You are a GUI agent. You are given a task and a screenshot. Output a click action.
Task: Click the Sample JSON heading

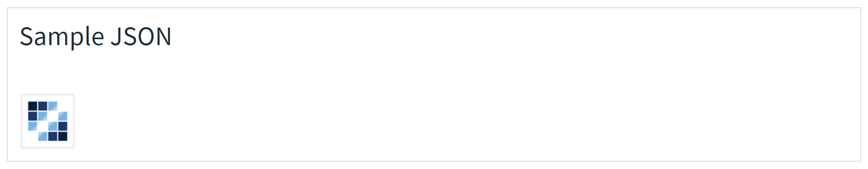95,36
